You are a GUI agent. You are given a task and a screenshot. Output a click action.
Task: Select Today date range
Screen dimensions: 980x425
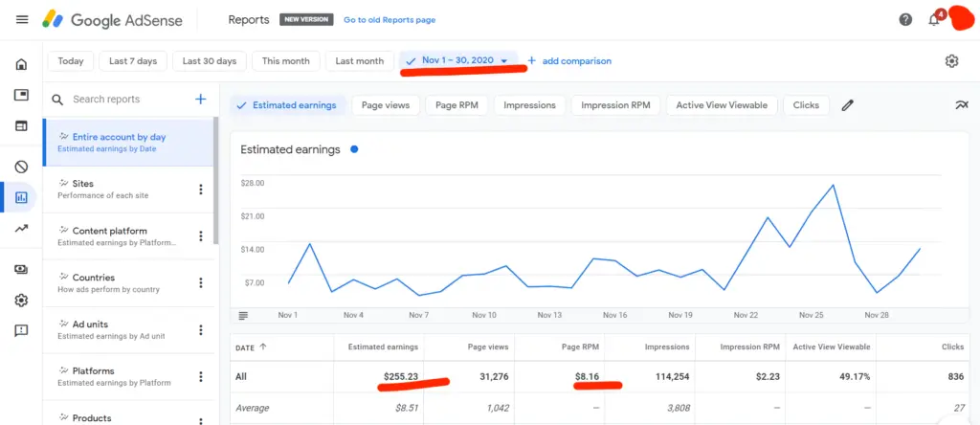pyautogui.click(x=71, y=61)
